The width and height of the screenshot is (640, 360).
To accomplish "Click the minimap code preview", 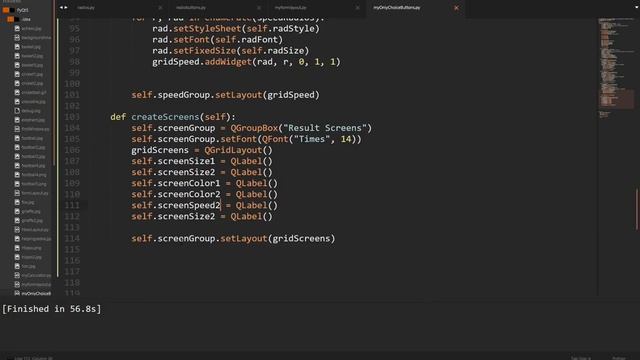I will [616, 67].
